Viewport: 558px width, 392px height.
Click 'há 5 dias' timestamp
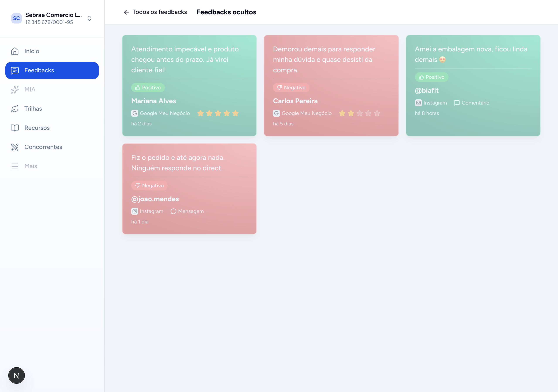tap(283, 124)
